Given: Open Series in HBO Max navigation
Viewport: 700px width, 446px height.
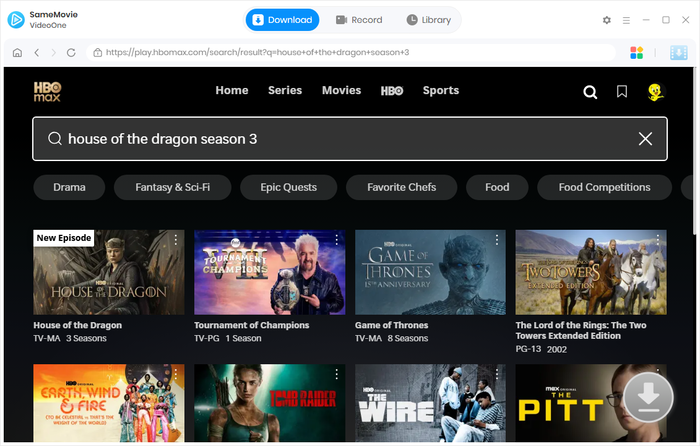Looking at the screenshot, I should pyautogui.click(x=285, y=91).
